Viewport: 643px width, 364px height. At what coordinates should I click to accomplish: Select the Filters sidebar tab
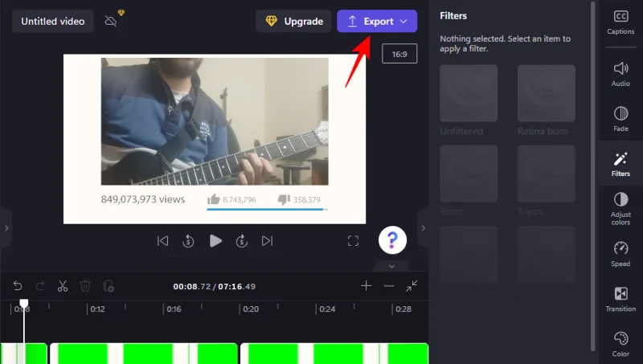coord(620,164)
